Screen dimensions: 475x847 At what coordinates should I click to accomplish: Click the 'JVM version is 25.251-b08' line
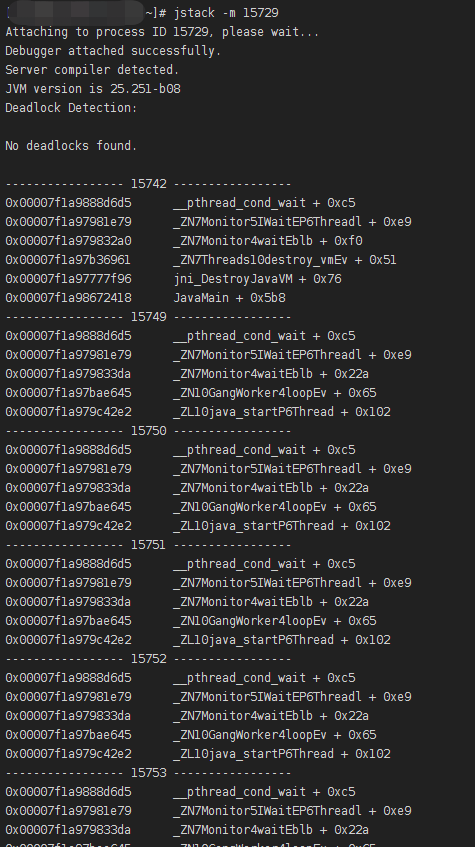[93, 89]
